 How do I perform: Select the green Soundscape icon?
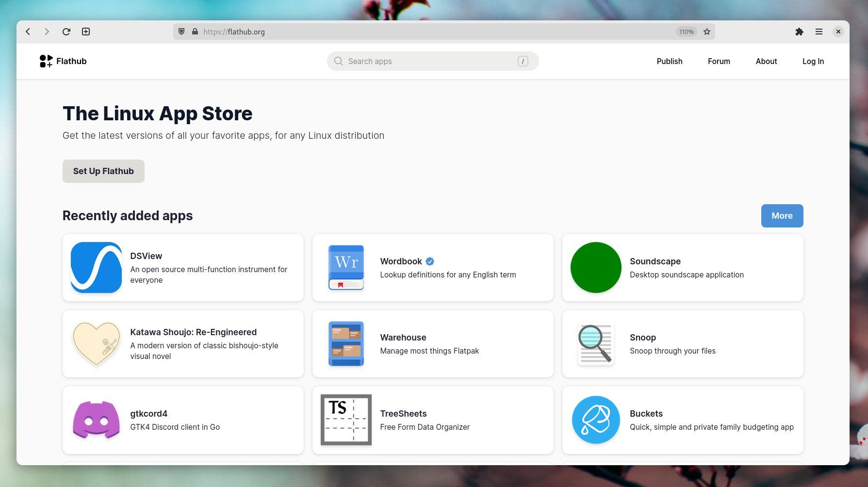[595, 267]
